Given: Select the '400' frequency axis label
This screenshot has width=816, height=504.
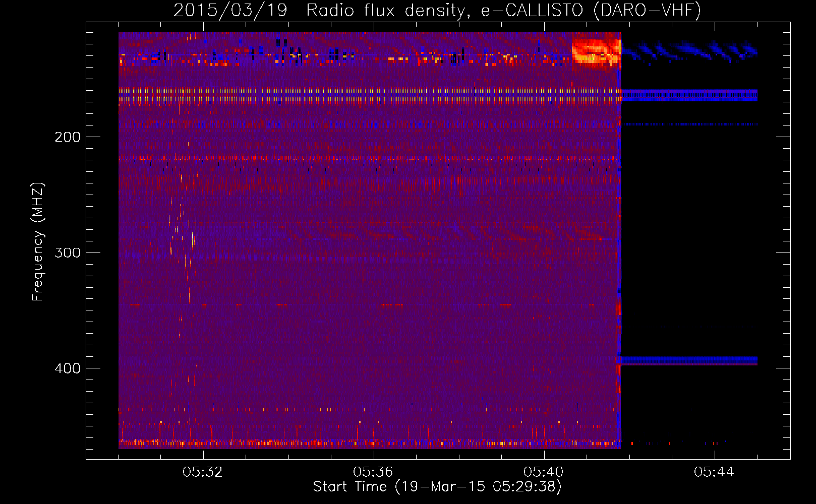Looking at the screenshot, I should 68,368.
